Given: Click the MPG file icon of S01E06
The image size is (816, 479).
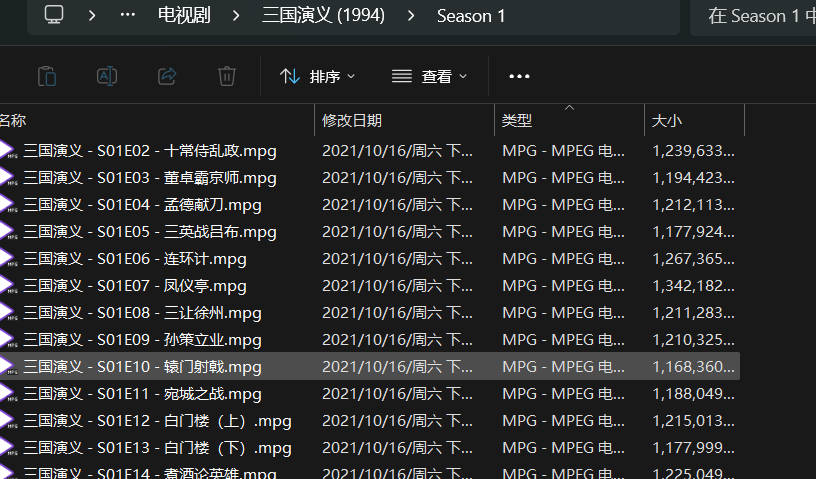Looking at the screenshot, I should point(8,259).
